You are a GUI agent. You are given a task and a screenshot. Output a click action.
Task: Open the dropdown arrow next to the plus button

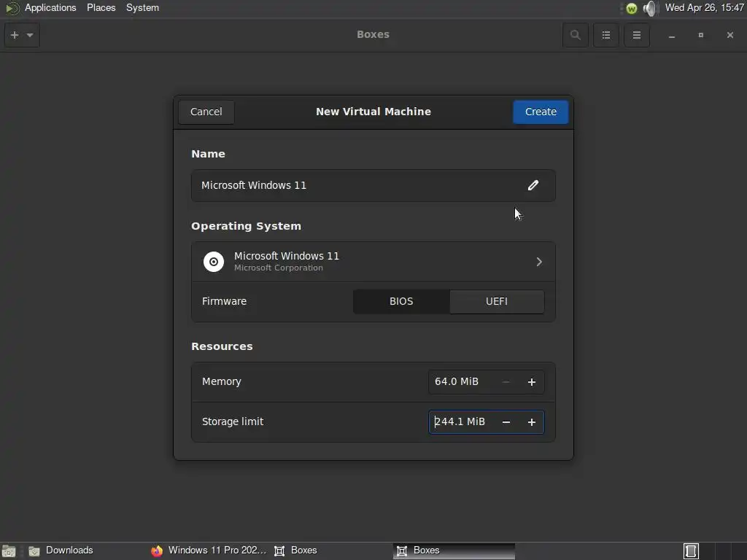(30, 35)
